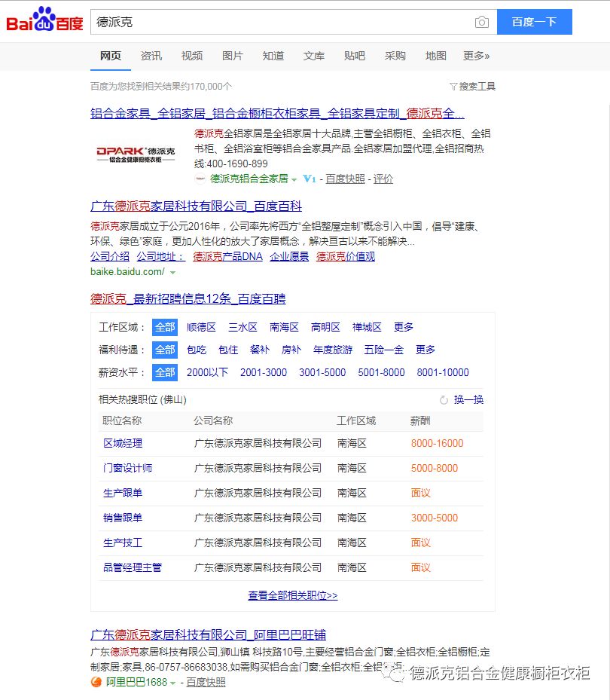Expand 更多 in 福利待遇 filter row

pyautogui.click(x=425, y=350)
